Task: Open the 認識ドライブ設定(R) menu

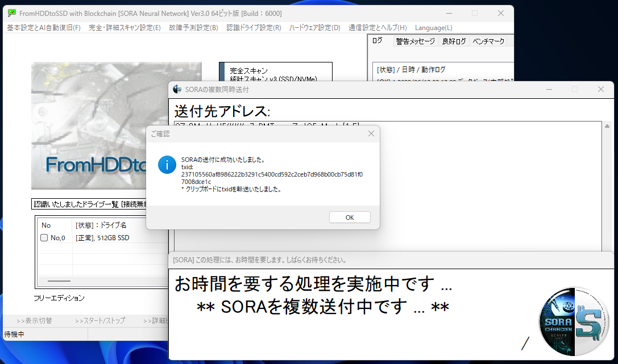Action: (x=254, y=28)
